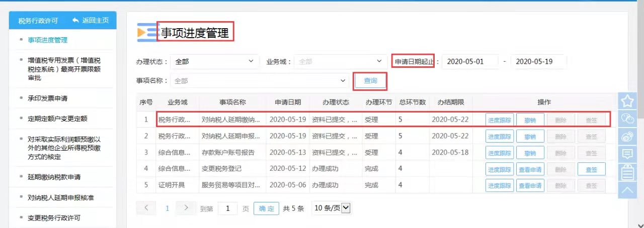
Task: Click the 办结期限 column header
Action: pos(450,102)
